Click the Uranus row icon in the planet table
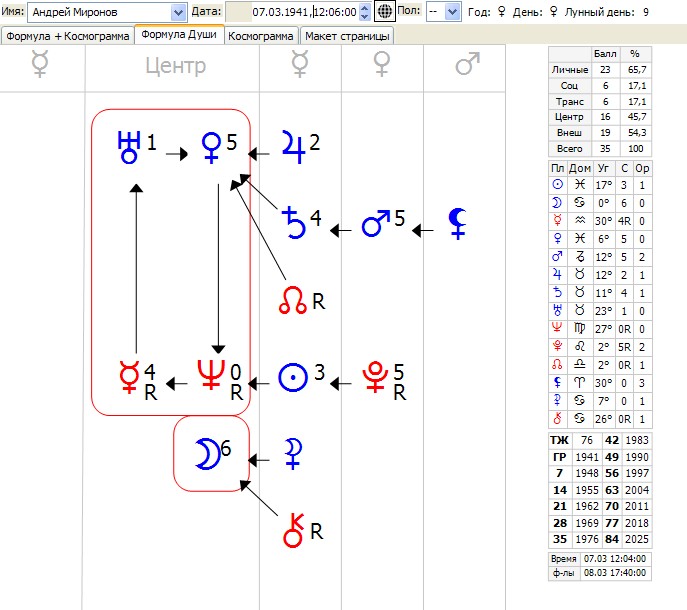The height and width of the screenshot is (610, 687). [x=557, y=310]
